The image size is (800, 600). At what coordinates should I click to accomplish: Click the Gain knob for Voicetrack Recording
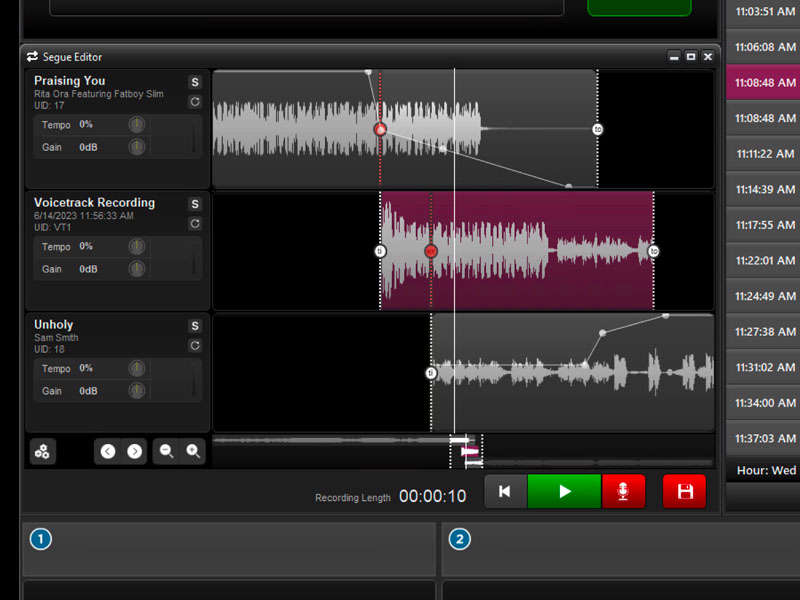tap(137, 269)
